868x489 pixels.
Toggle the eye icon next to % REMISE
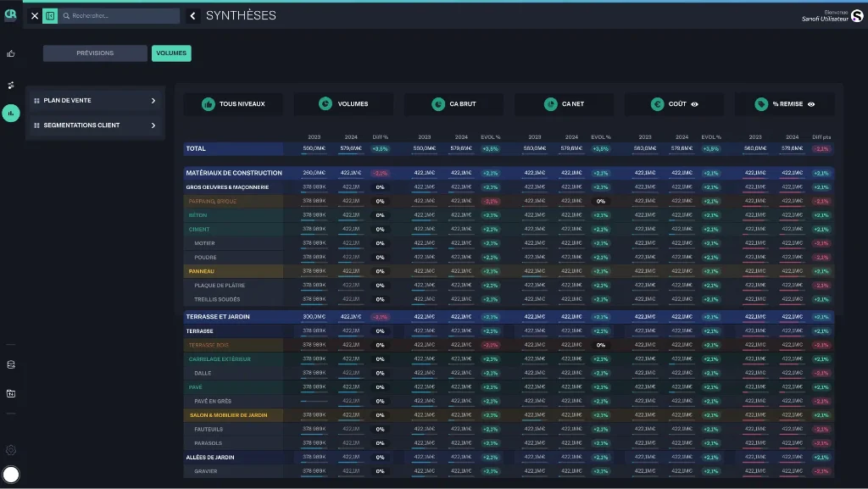pyautogui.click(x=811, y=104)
